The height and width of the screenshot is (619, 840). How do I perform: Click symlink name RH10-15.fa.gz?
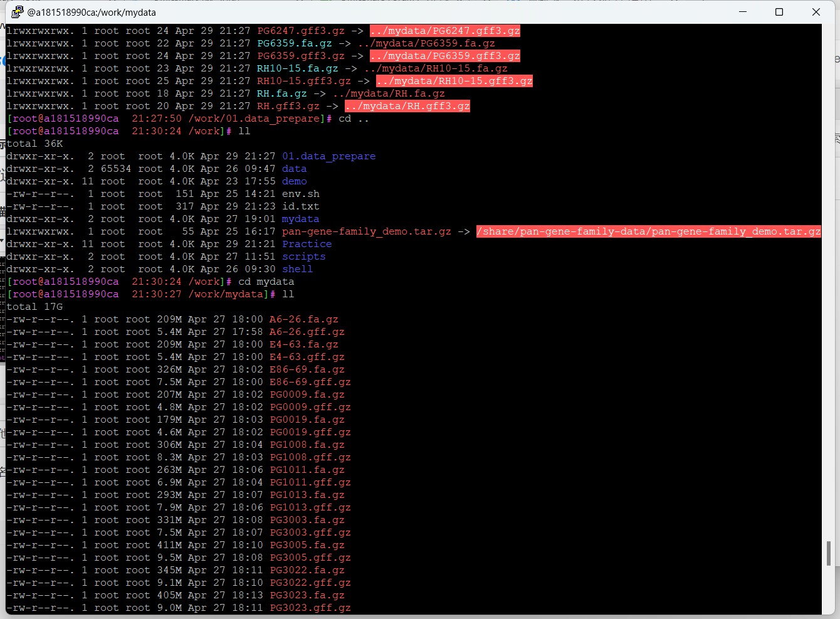pos(297,68)
